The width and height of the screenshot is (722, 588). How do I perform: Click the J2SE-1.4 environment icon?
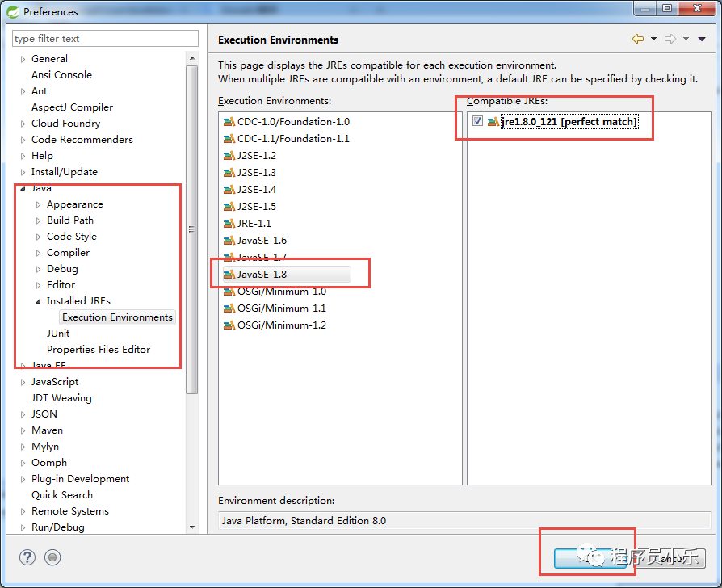229,190
